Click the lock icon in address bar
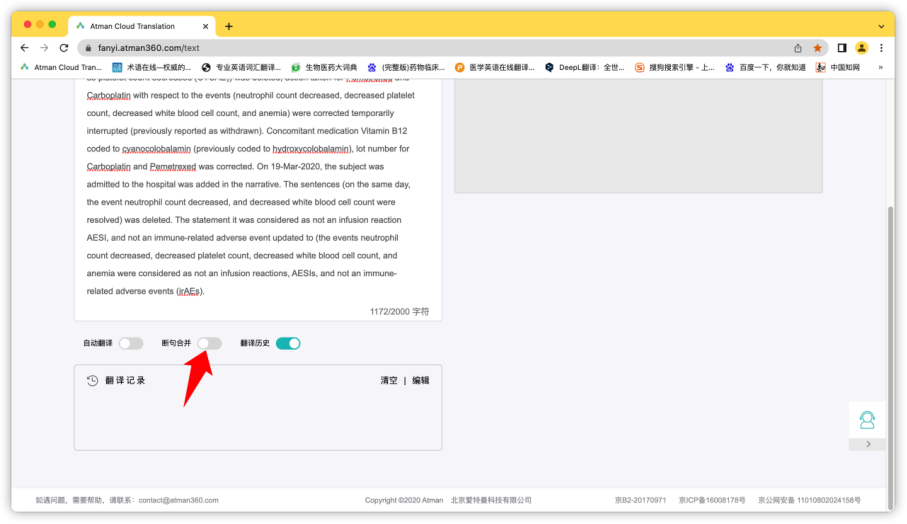Screen dimensions: 907x524 [89, 48]
